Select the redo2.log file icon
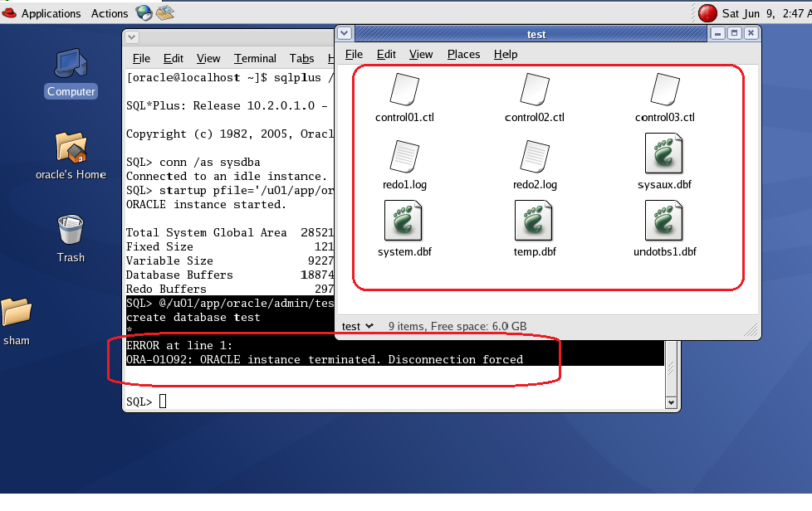This screenshot has height=511, width=812. tap(534, 157)
